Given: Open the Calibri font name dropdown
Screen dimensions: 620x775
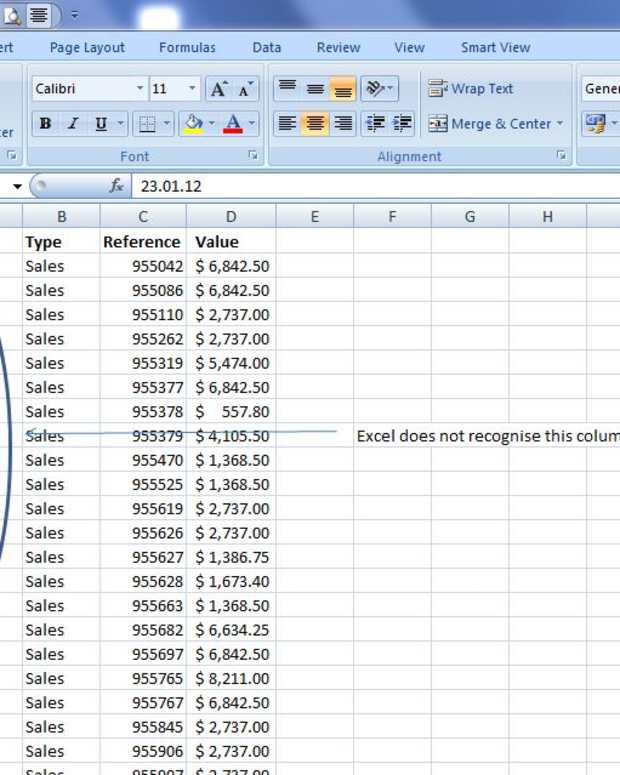Looking at the screenshot, I should [140, 89].
